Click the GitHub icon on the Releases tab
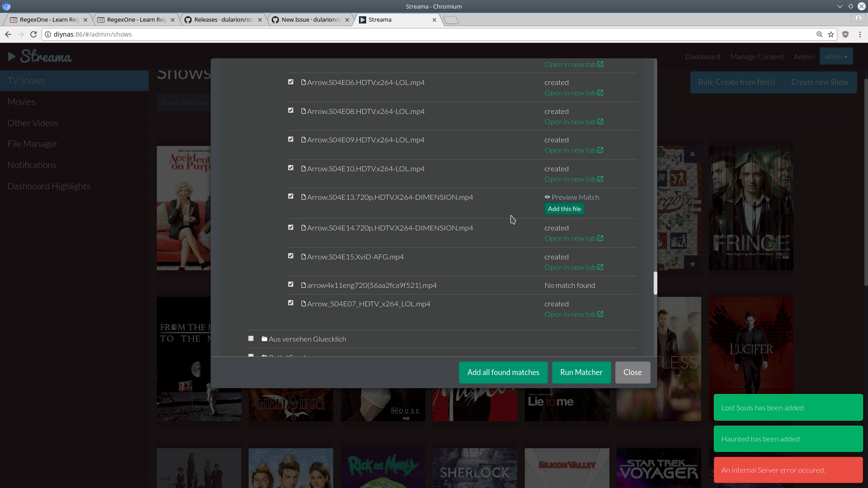 [188, 19]
